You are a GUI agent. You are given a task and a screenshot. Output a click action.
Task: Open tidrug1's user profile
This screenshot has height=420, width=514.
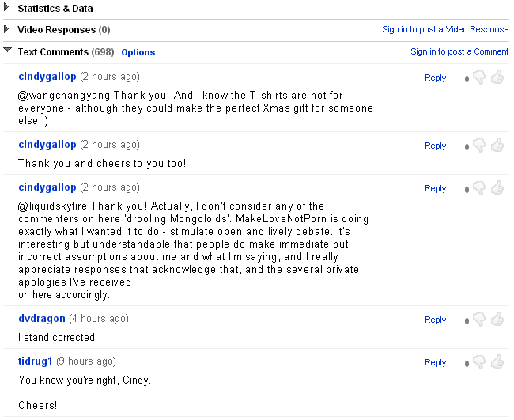pos(35,361)
